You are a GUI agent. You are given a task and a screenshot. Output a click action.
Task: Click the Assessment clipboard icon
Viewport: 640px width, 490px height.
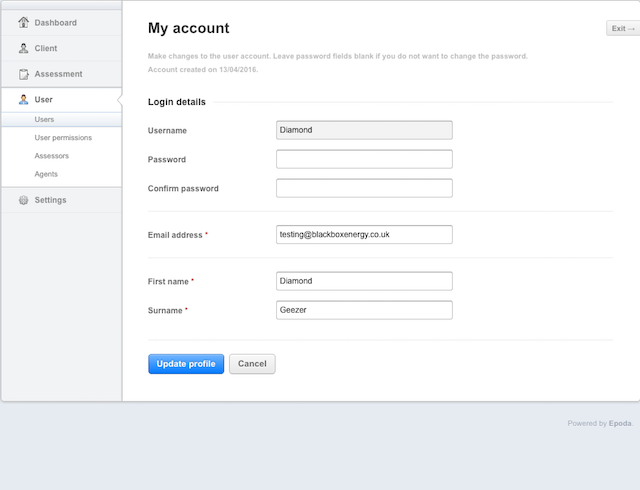click(x=24, y=74)
